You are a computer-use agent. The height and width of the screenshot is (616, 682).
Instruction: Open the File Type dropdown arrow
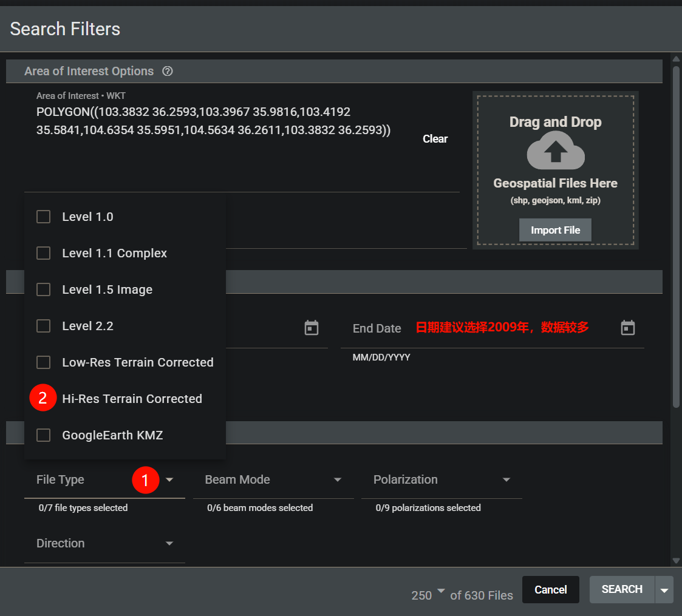(169, 480)
